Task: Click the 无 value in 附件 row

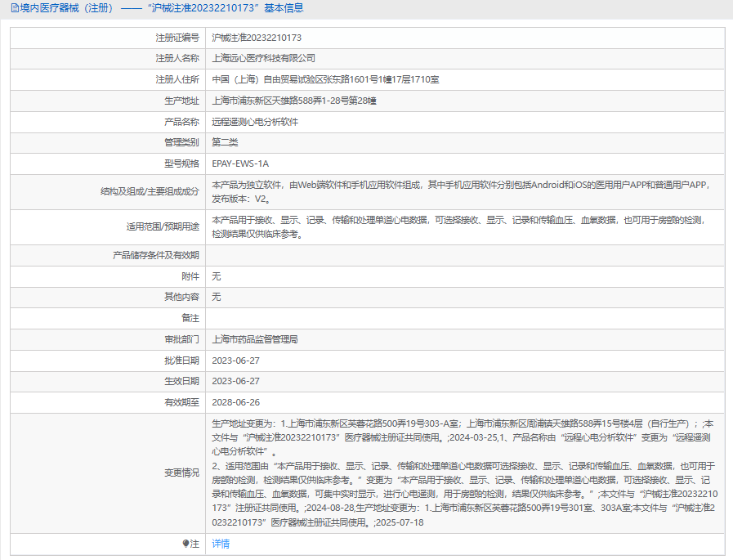Action: 217,276
